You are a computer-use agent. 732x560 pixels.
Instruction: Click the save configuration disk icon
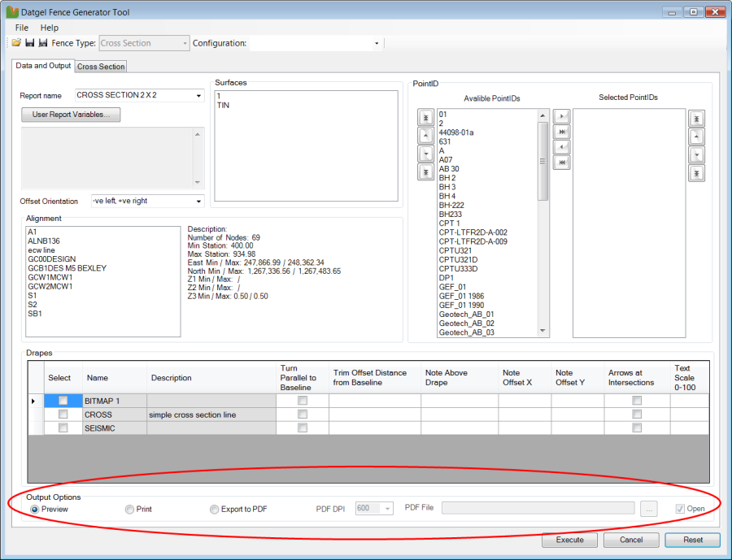click(x=30, y=43)
